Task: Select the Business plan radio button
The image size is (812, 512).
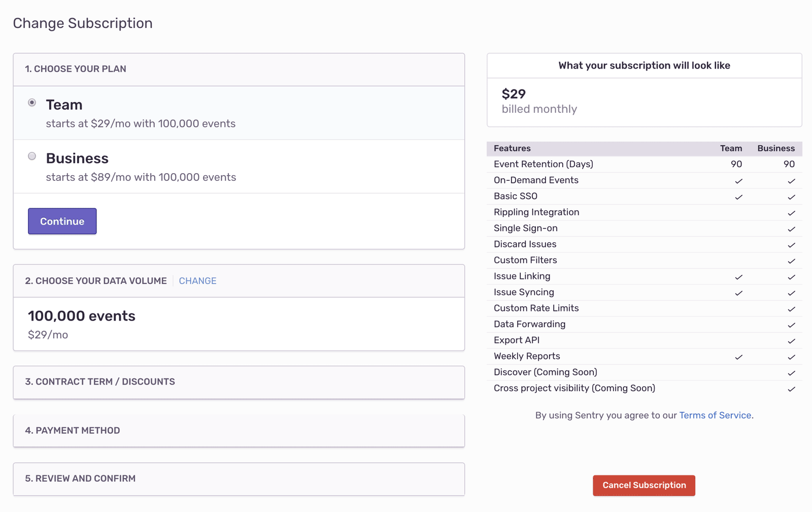Action: pyautogui.click(x=32, y=156)
